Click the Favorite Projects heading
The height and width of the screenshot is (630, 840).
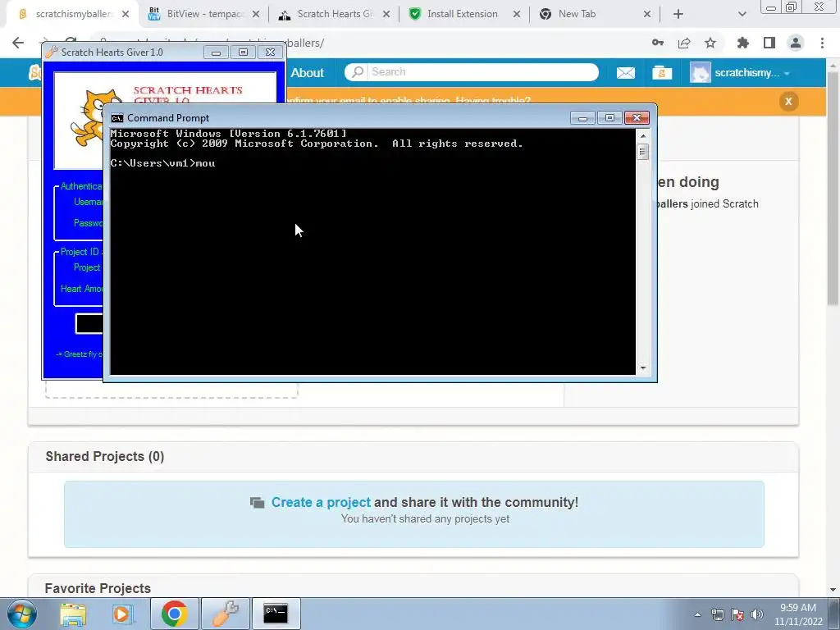(x=98, y=588)
